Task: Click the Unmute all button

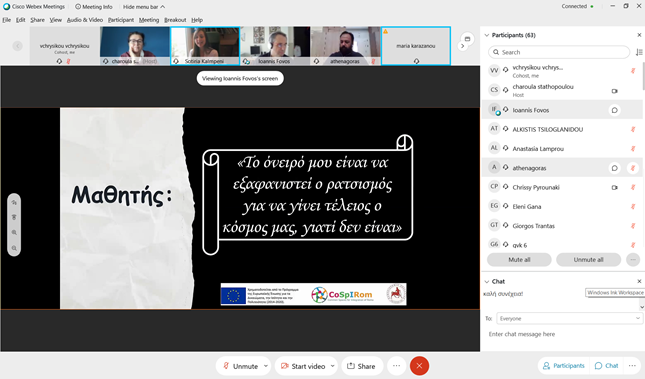Action: (588, 260)
